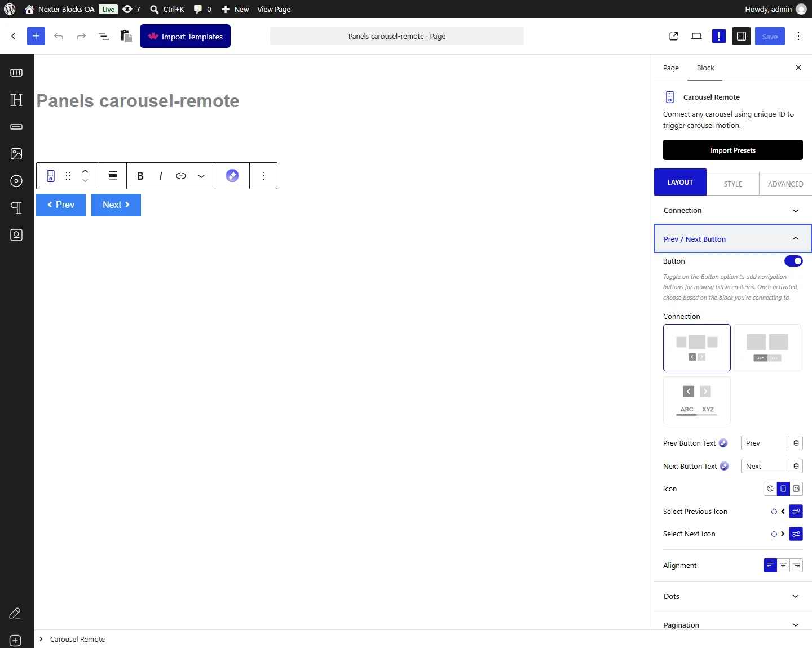Click the Link icon in block toolbar
The height and width of the screenshot is (648, 812).
pyautogui.click(x=181, y=176)
